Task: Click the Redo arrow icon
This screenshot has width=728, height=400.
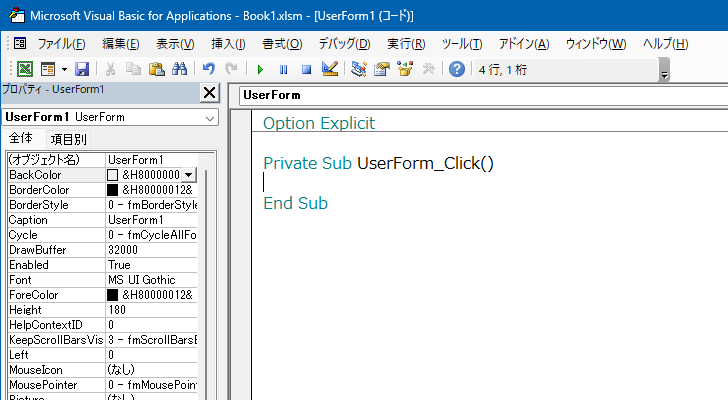Action: click(231, 70)
